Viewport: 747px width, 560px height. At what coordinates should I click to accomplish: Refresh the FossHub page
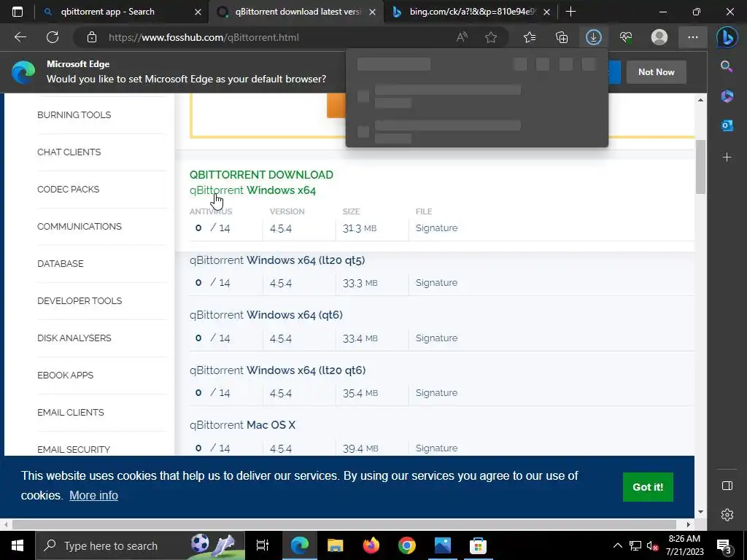(x=53, y=37)
